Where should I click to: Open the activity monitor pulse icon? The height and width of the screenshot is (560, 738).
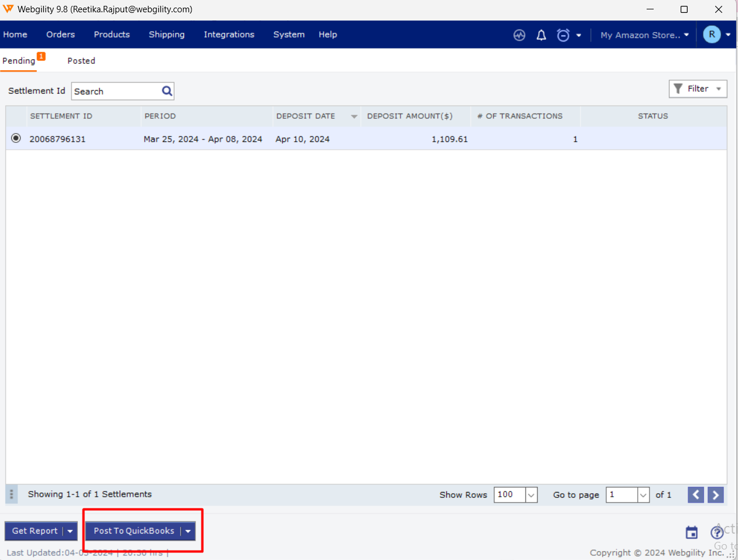pyautogui.click(x=520, y=35)
